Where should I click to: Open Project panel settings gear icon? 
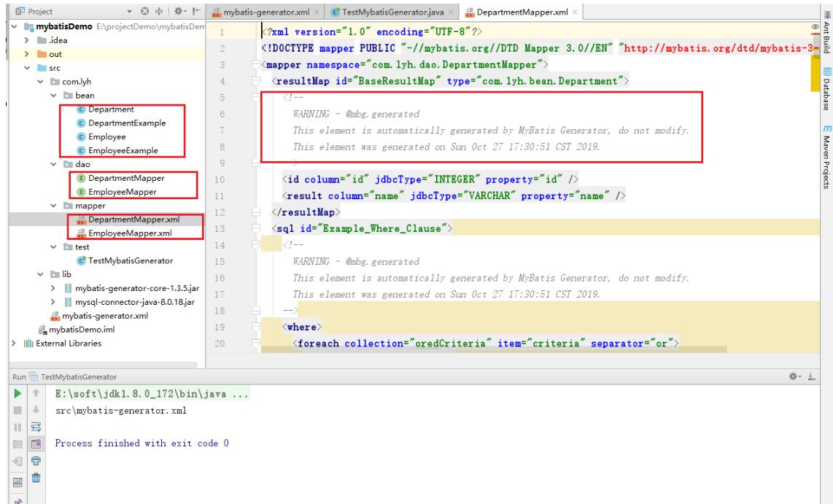(x=179, y=11)
